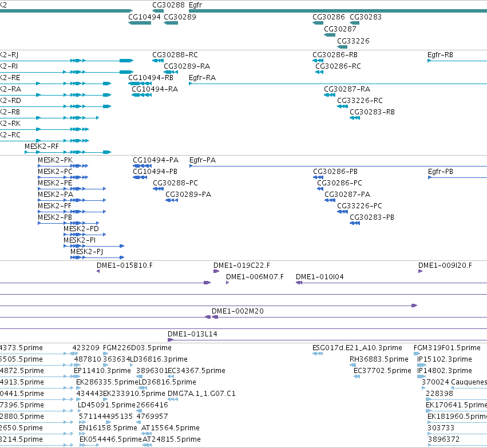
Task: Select the FGM319F01.5prime EST label
Action: click(447, 347)
